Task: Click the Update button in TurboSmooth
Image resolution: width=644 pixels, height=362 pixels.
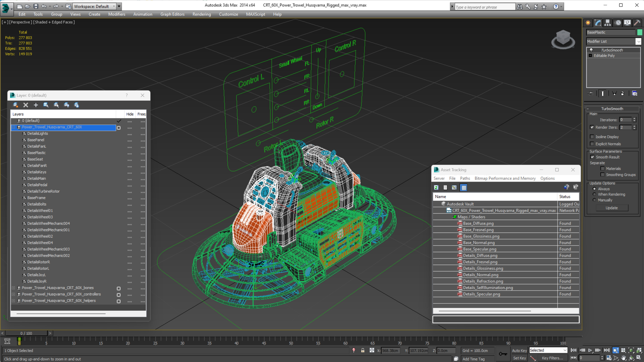Action: point(611,208)
